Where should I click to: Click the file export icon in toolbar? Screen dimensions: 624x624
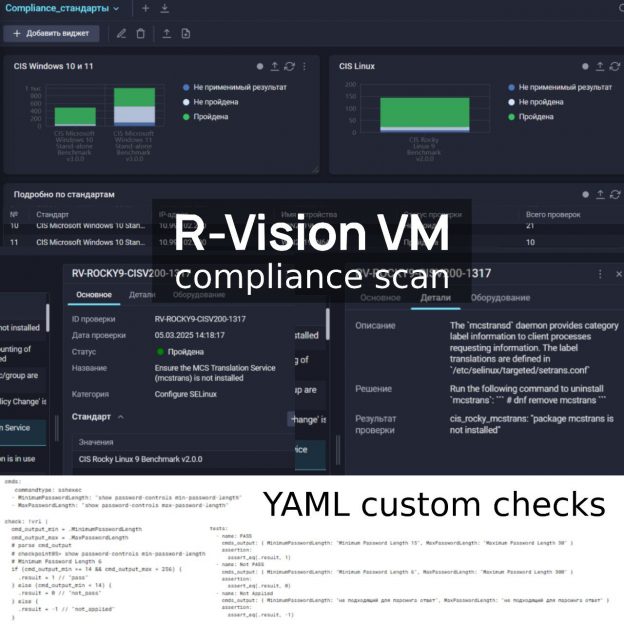click(185, 33)
